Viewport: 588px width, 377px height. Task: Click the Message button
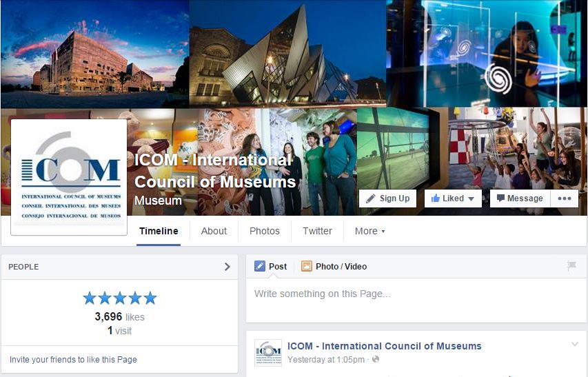point(519,198)
